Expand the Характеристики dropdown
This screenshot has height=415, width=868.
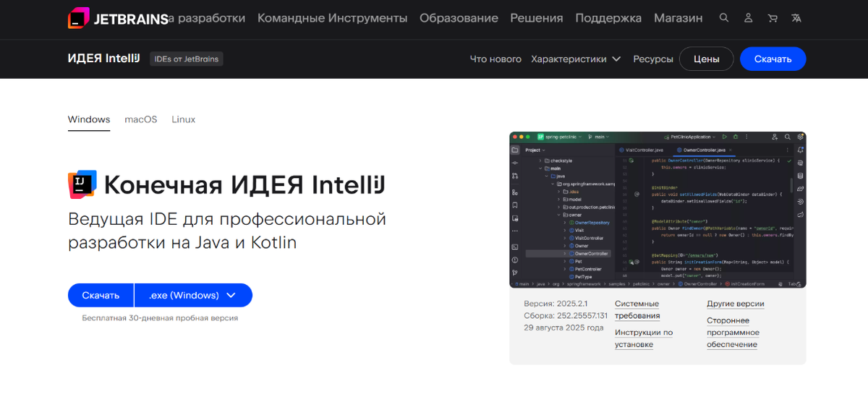point(576,59)
